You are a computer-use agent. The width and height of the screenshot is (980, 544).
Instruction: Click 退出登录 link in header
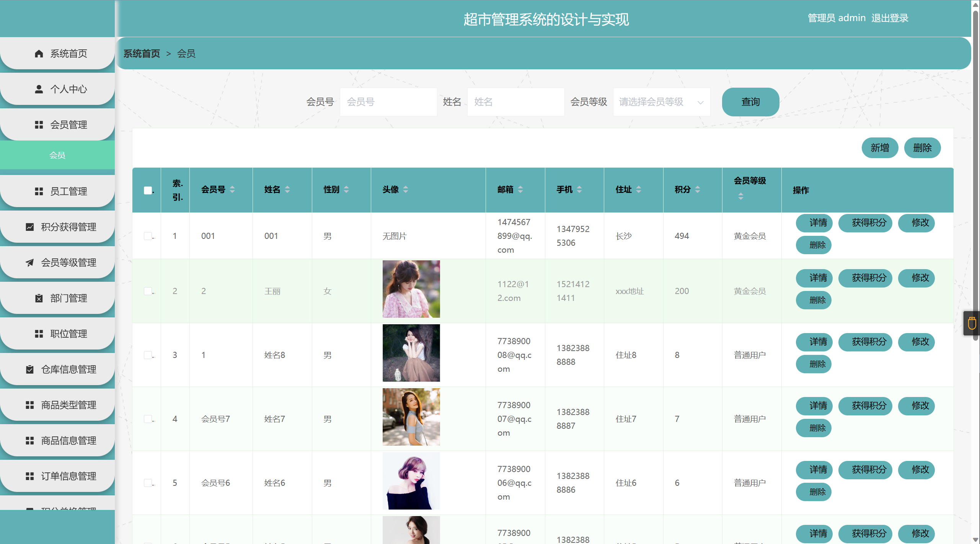pos(890,18)
